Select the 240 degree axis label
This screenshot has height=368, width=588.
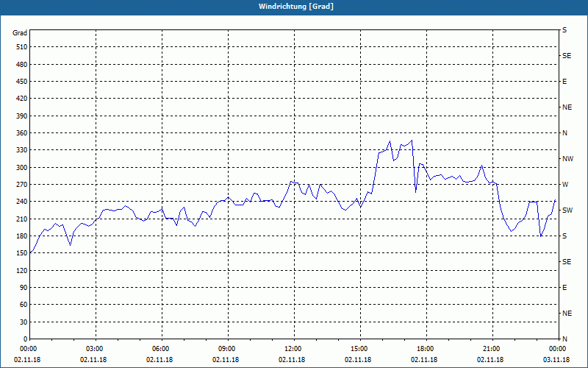[x=22, y=202]
